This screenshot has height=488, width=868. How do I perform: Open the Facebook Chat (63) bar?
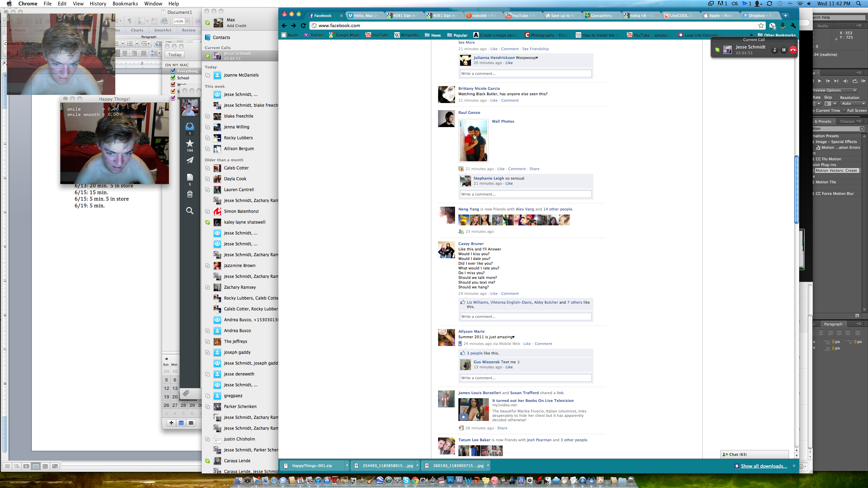tap(755, 454)
